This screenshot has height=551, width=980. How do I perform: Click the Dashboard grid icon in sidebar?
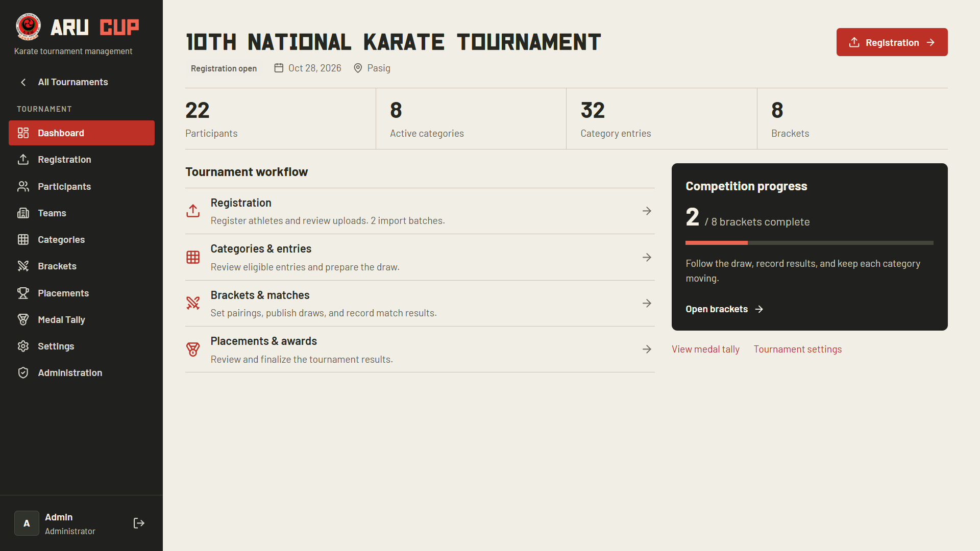point(23,133)
